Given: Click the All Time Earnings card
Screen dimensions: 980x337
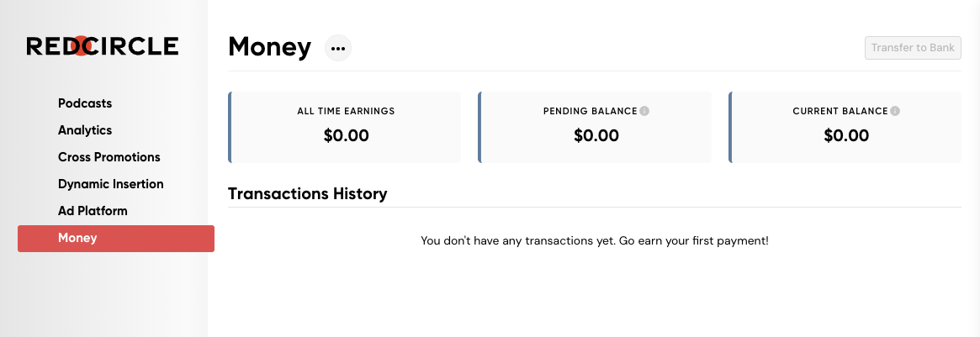Looking at the screenshot, I should pos(344,127).
